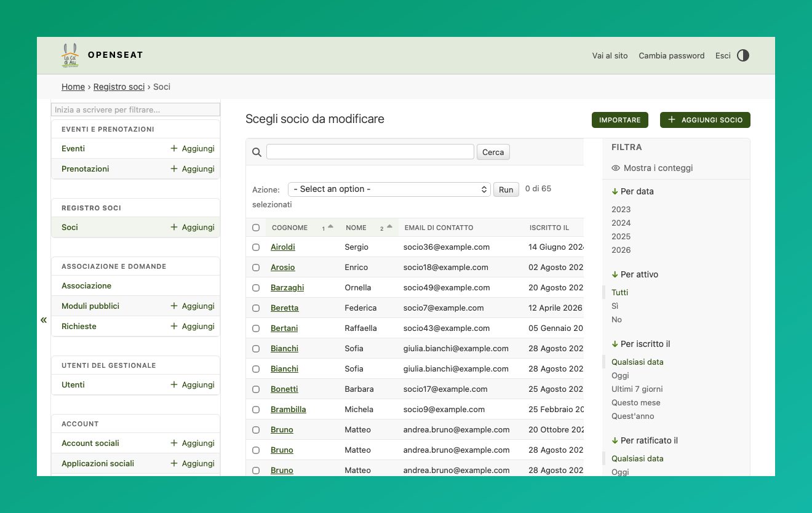
Task: Click the plus icon next to Account sociali
Action: point(174,443)
